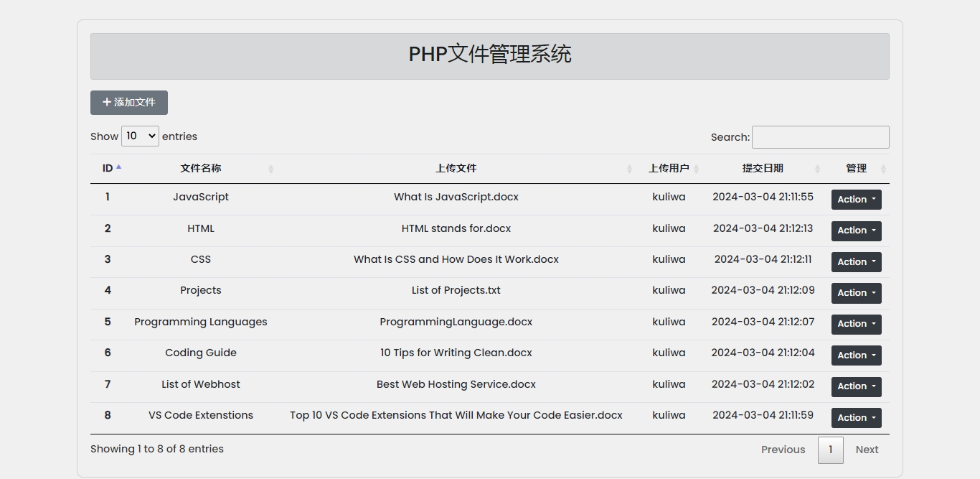Image resolution: width=980 pixels, height=479 pixels.
Task: Open Action dropdown for Programming Languages row
Action: 856,324
